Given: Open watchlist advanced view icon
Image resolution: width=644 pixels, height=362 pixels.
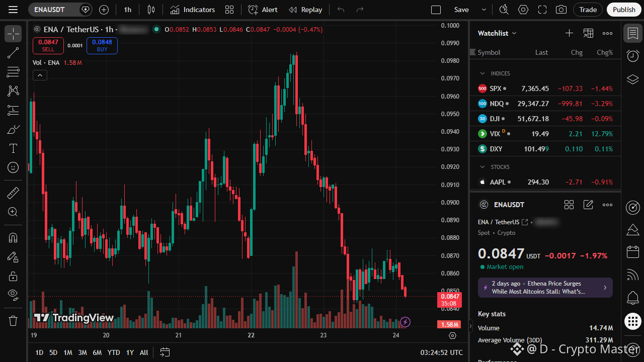Looking at the screenshot, I should coord(588,33).
